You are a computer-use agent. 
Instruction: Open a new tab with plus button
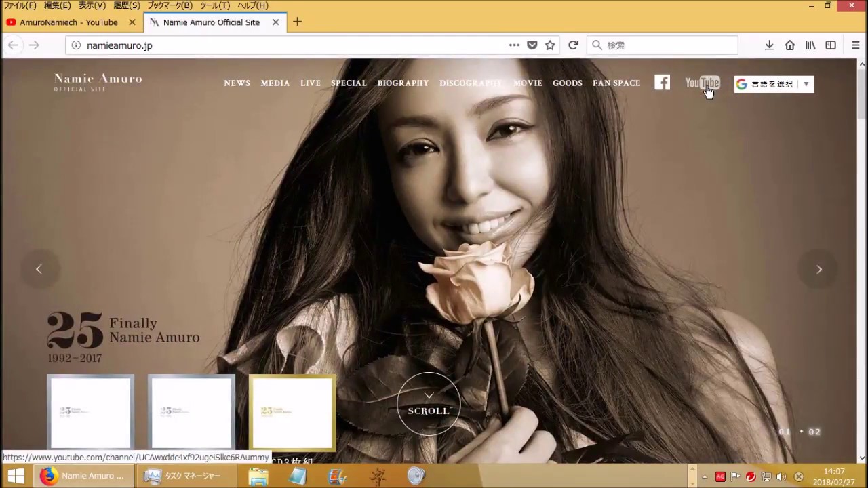pyautogui.click(x=297, y=22)
